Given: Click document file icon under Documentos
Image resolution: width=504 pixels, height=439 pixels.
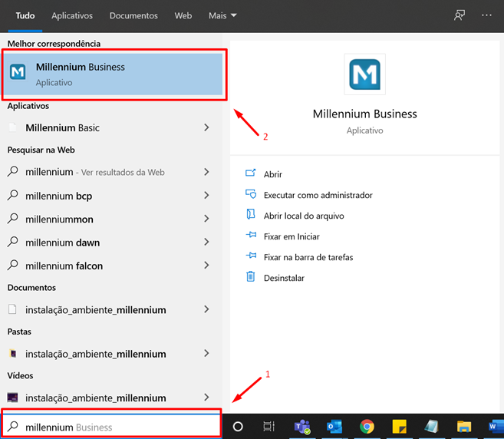Looking at the screenshot, I should pos(12,309).
